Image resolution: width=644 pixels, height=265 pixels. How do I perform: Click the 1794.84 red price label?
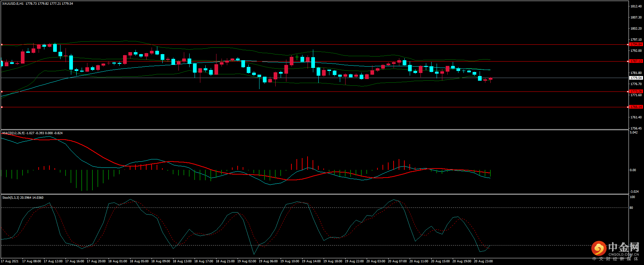pos(636,44)
